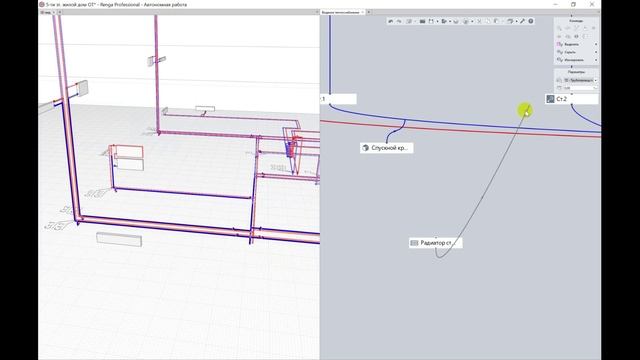Select the Ст.2 riser node
640x360 pixels.
pos(572,99)
